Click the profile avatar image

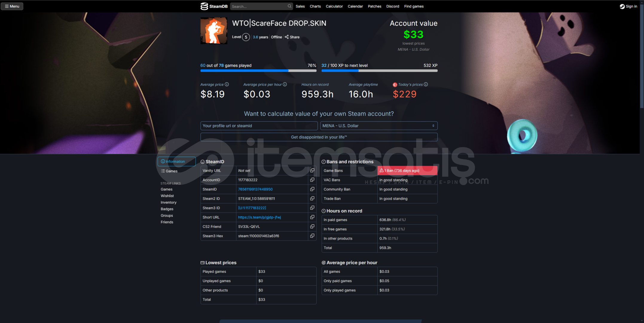tap(214, 31)
